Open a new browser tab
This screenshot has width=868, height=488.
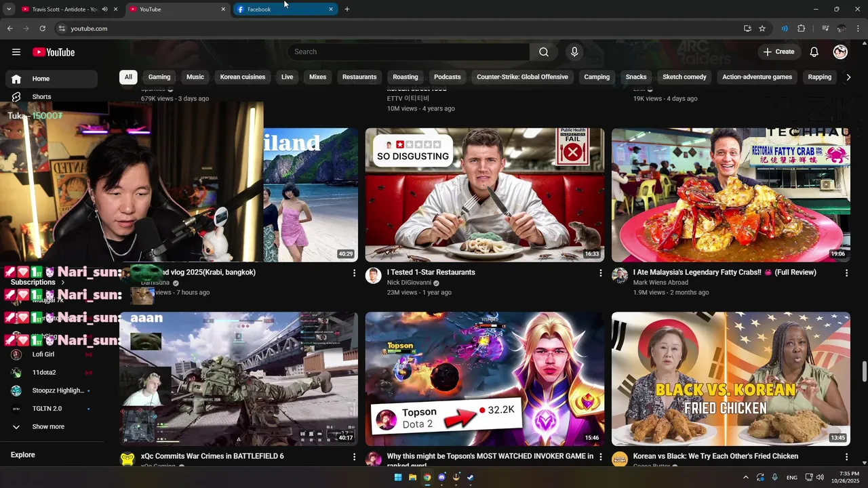point(347,9)
